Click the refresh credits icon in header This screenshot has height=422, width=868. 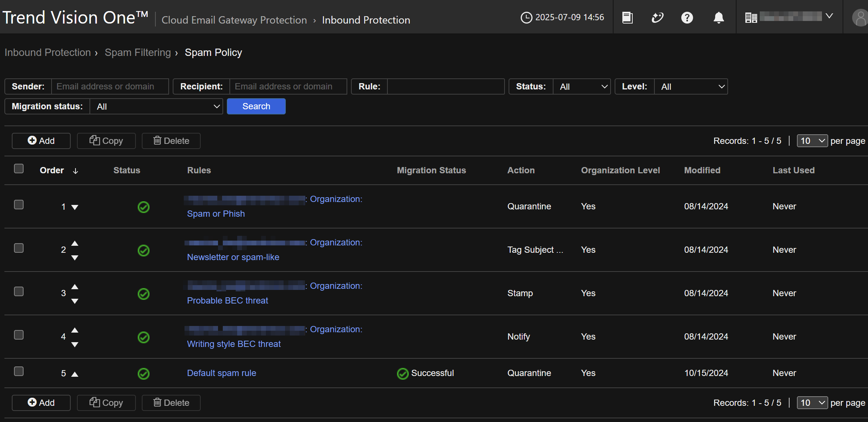[x=657, y=17]
